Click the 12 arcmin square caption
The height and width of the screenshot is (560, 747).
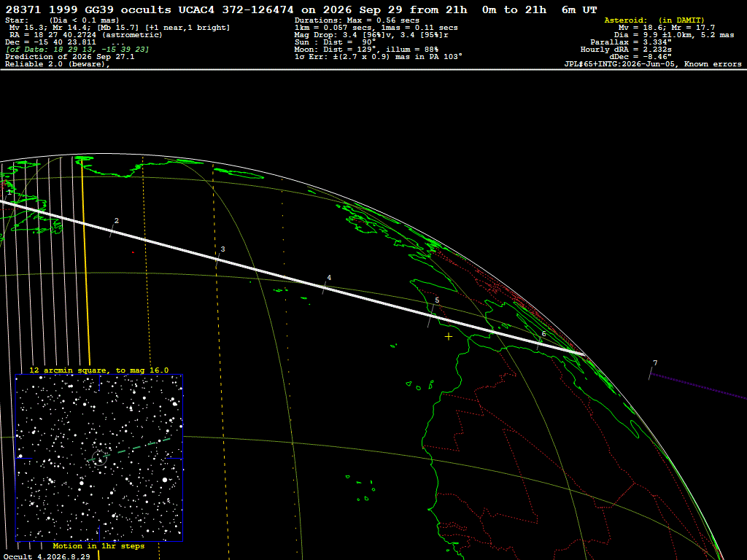tap(99, 370)
